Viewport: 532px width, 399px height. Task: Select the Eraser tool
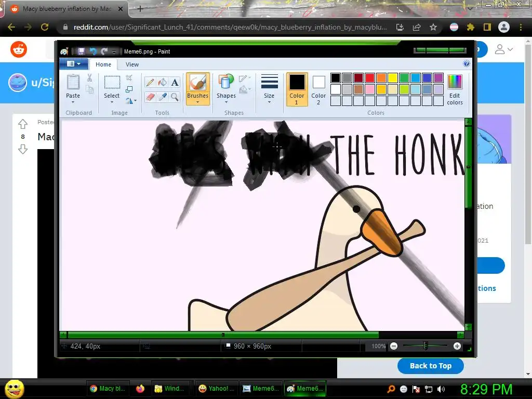coord(150,97)
